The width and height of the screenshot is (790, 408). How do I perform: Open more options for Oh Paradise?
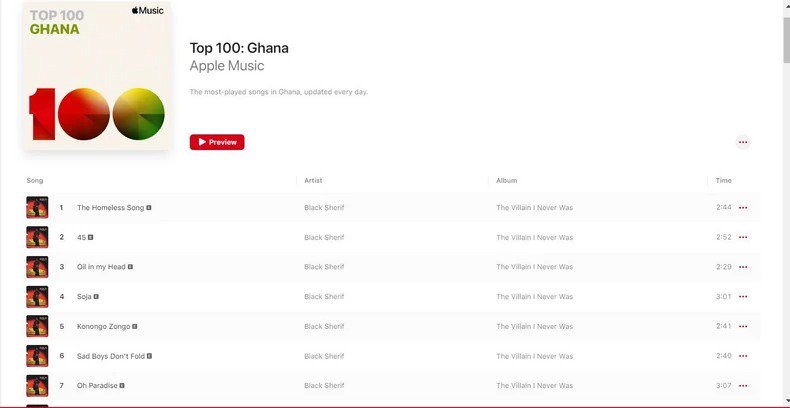(x=743, y=385)
